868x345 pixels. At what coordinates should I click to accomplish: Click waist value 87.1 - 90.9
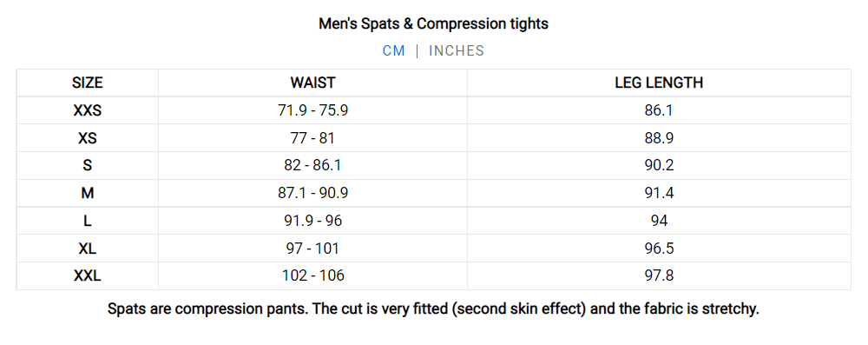coord(312,193)
